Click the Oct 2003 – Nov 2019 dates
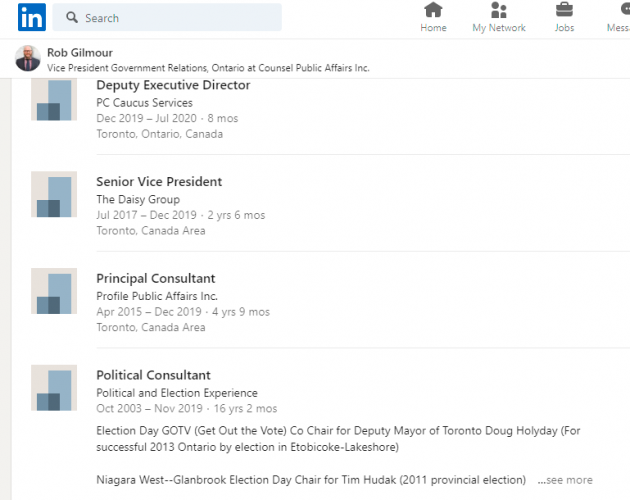630x500 pixels. pyautogui.click(x=149, y=408)
